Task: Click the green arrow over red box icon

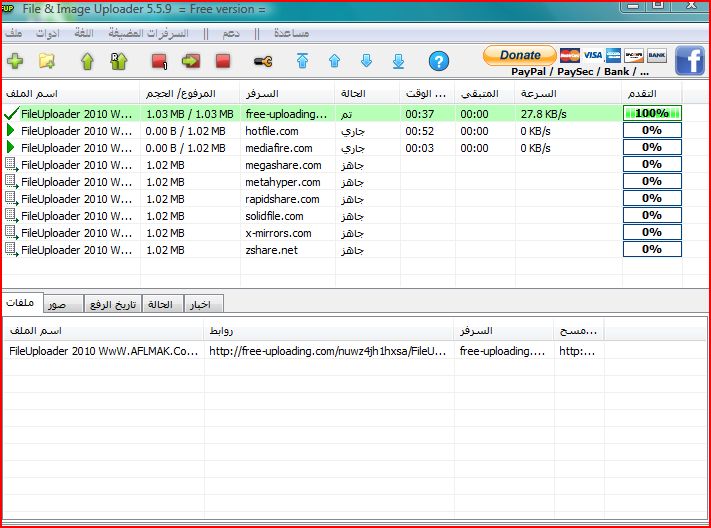Action: (191, 61)
